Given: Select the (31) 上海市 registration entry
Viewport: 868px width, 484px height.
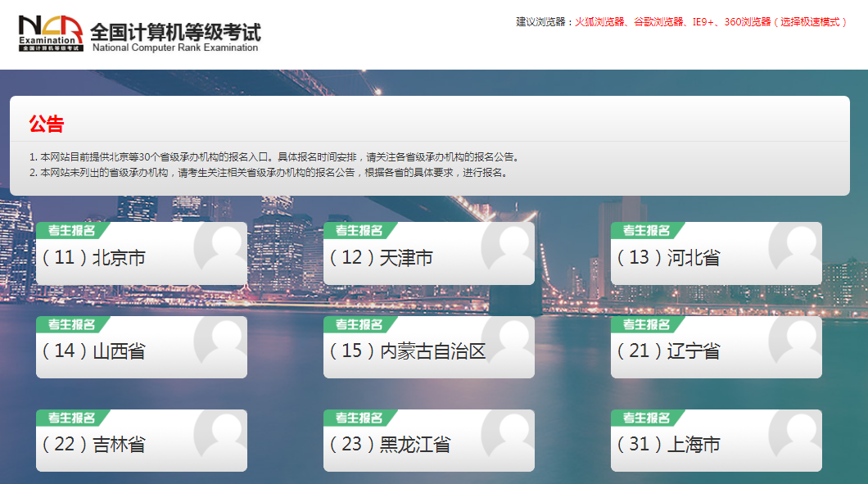Looking at the screenshot, I should click(x=669, y=445).
